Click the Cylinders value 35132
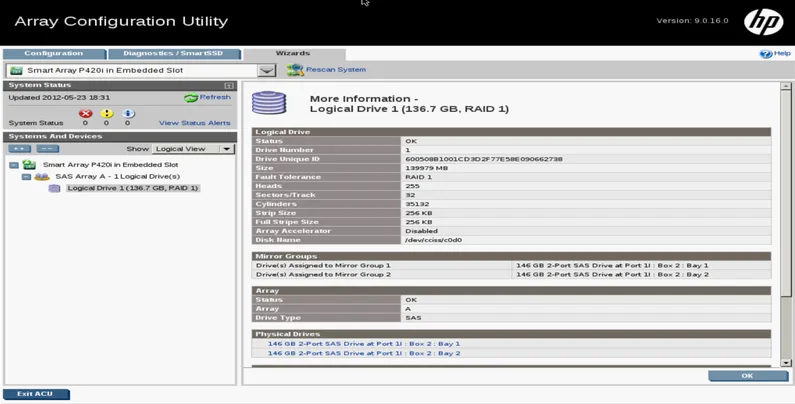This screenshot has height=404, width=795. [x=417, y=204]
